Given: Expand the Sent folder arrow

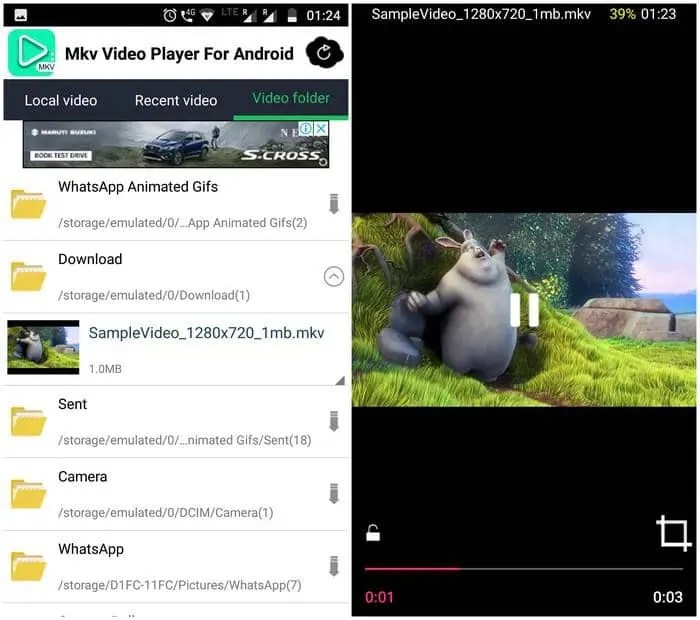Looking at the screenshot, I should [x=334, y=421].
